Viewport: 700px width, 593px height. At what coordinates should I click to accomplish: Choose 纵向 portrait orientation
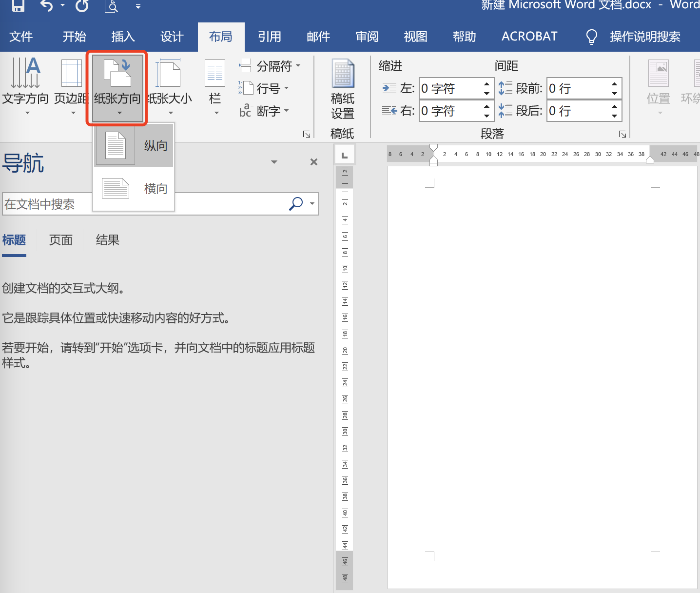[x=134, y=145]
